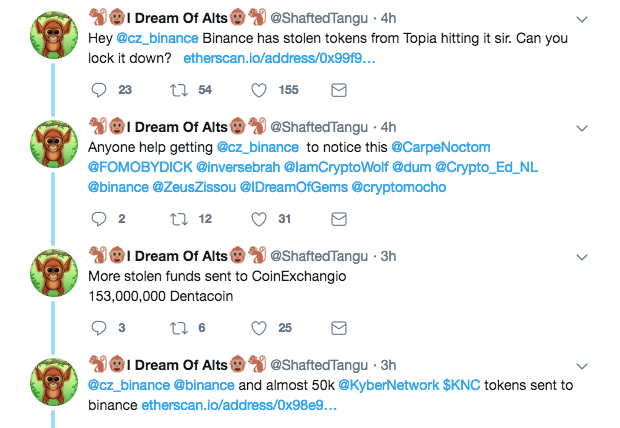Like the Dentacoin tweet
Viewport: 620px width, 428px height.
(259, 327)
